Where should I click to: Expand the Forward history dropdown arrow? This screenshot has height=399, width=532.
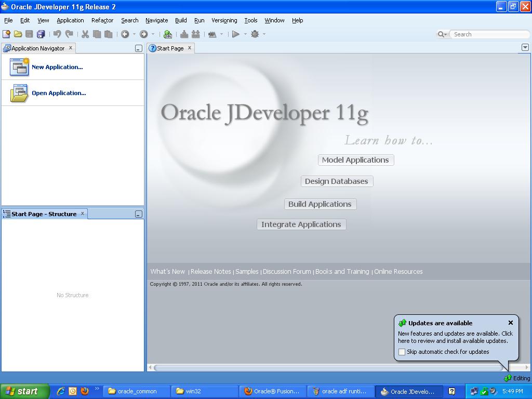coord(153,34)
